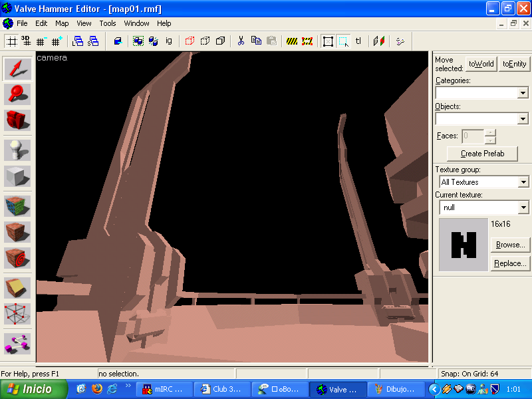Select the Apply Decals tool

click(17, 258)
